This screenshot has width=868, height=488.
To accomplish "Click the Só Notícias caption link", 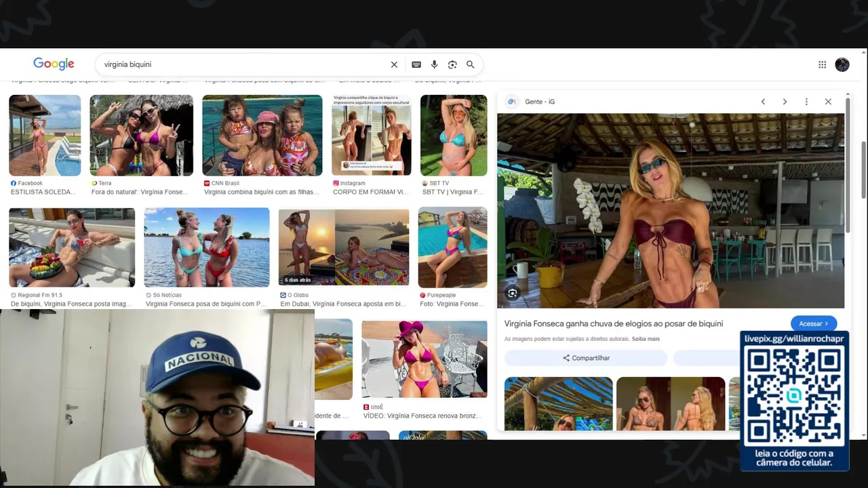I will pos(205,304).
